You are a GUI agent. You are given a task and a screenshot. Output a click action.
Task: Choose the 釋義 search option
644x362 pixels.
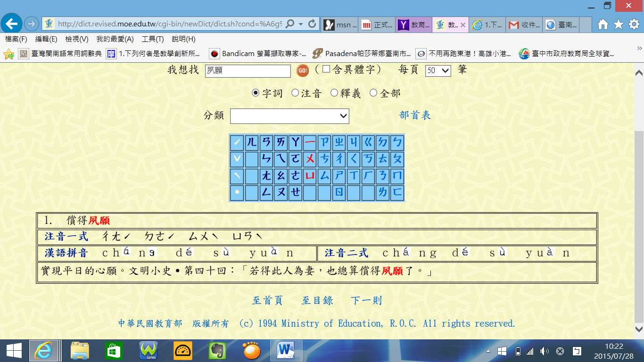[x=334, y=93]
